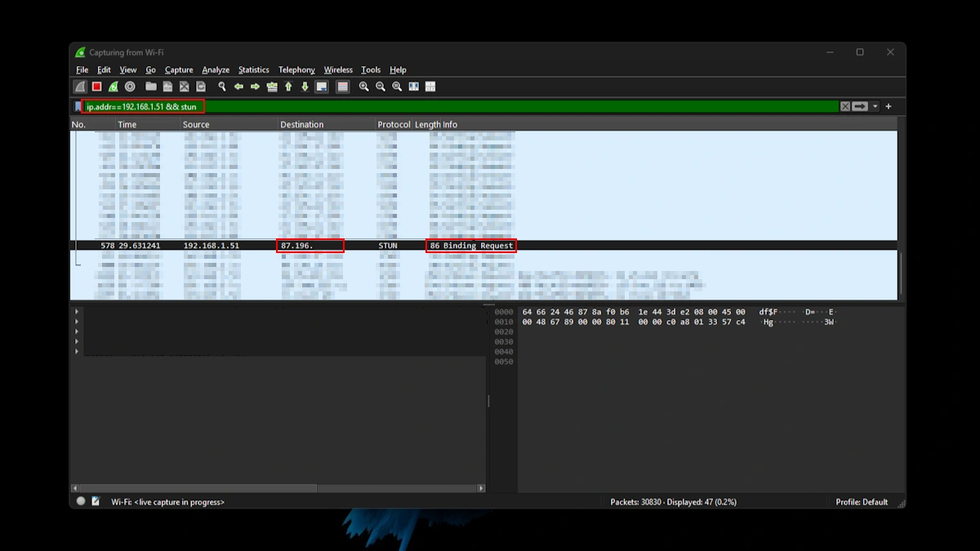
Task: Restart capture using the green fin icon
Action: click(x=114, y=87)
